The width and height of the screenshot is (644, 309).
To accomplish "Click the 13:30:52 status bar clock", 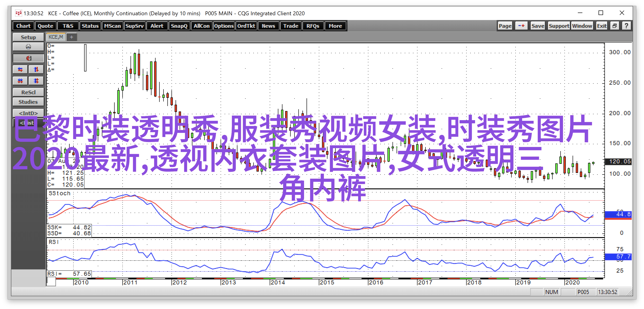I will point(607,292).
